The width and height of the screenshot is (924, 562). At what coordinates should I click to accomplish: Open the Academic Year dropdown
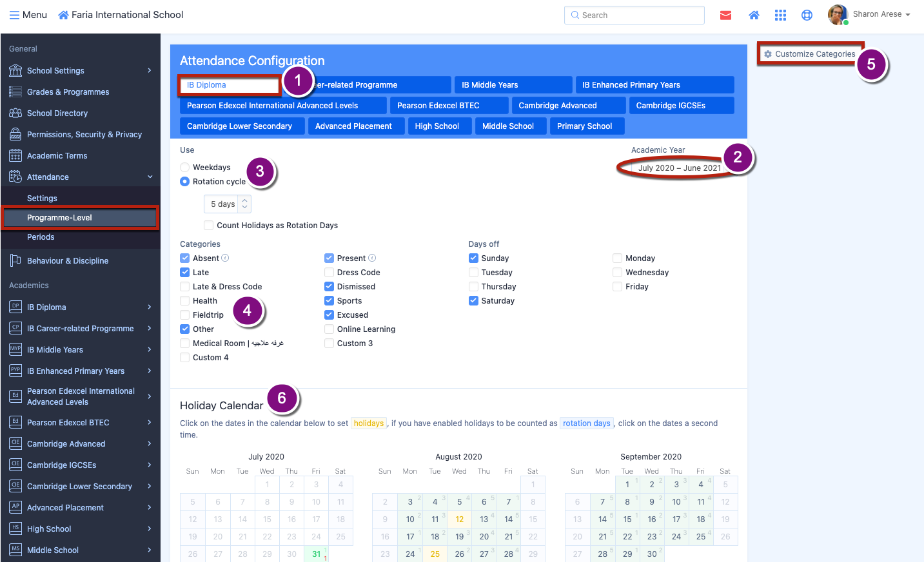pos(679,168)
